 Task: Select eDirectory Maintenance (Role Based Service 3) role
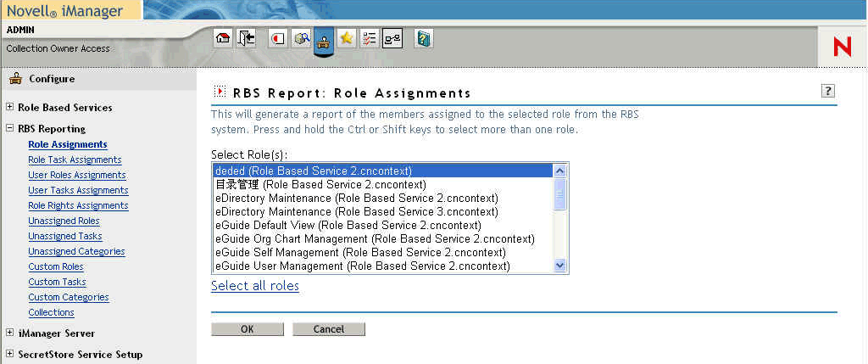(382, 211)
